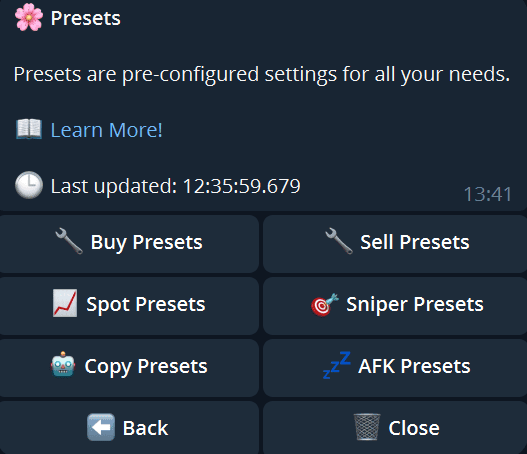The image size is (527, 454).
Task: Open the Sell Presets menu
Action: [395, 244]
